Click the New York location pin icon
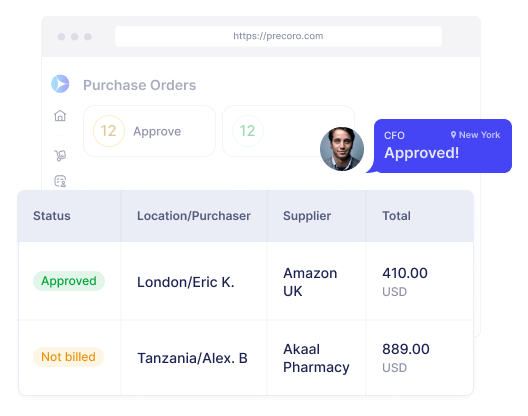Screen dimensions: 528x416 pos(453,135)
